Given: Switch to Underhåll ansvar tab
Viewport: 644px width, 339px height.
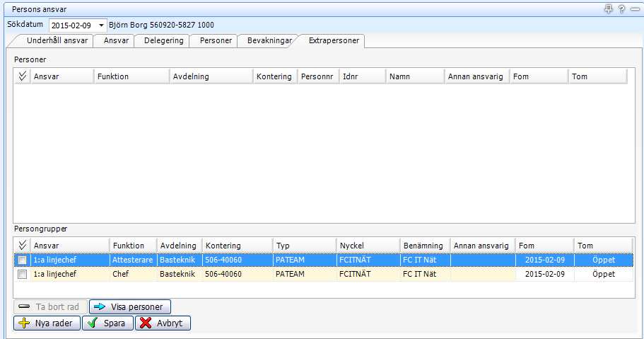Looking at the screenshot, I should tap(57, 40).
